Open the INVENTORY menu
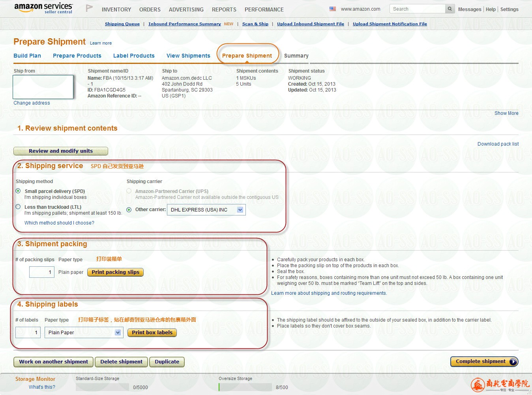The width and height of the screenshot is (532, 395). pyautogui.click(x=116, y=9)
